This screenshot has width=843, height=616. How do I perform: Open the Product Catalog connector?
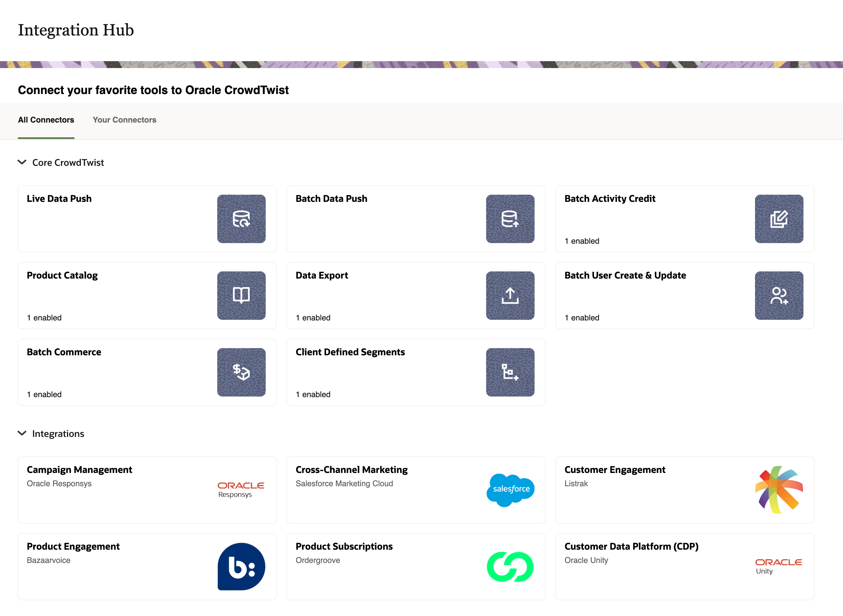click(x=147, y=295)
